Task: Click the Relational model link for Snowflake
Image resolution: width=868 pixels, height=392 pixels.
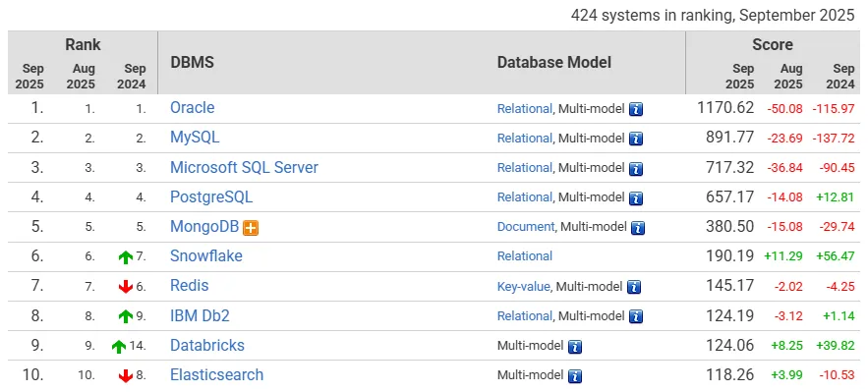Action: [x=525, y=256]
